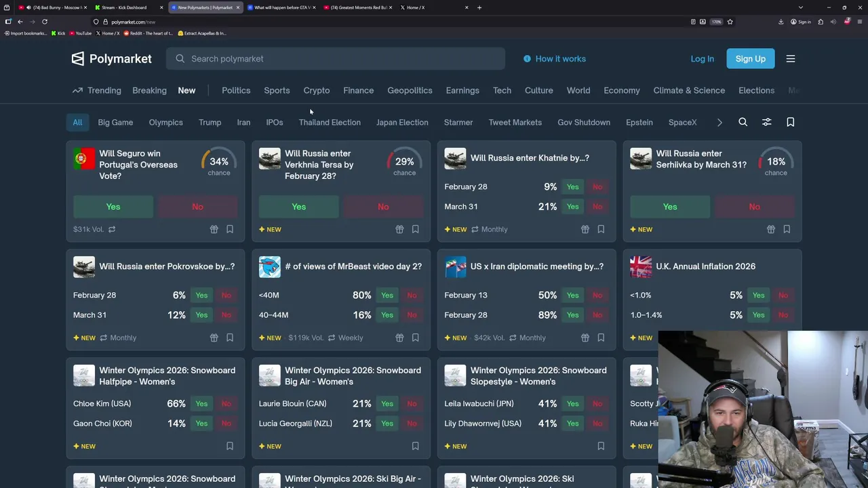Buy No on Lucia Georgalli (NZL)

point(412,424)
